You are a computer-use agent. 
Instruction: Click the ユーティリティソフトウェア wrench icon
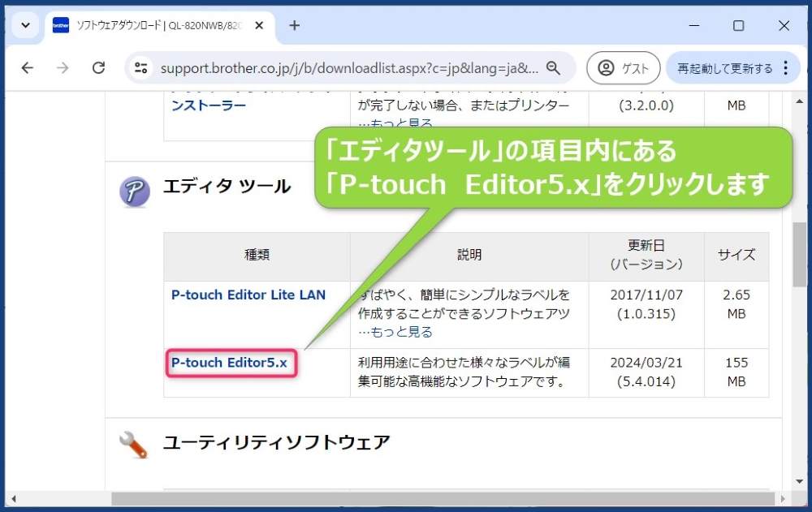click(134, 445)
